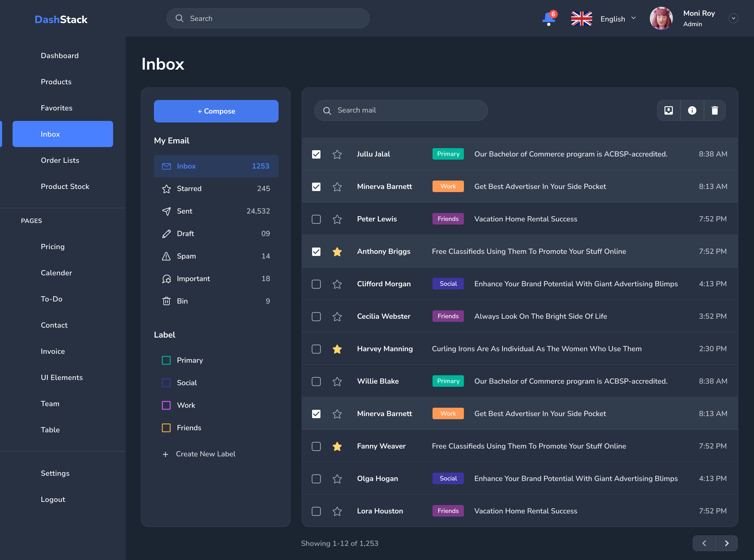Uncheck the Jullu Jalal email checkbox
Viewport: 754px width, 560px height.
[x=316, y=154]
